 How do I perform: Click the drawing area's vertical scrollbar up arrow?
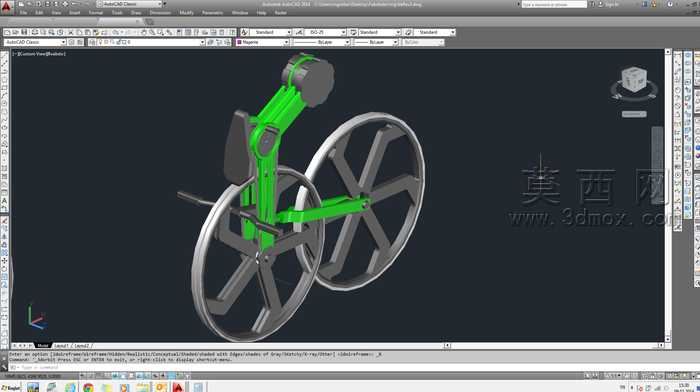point(668,52)
